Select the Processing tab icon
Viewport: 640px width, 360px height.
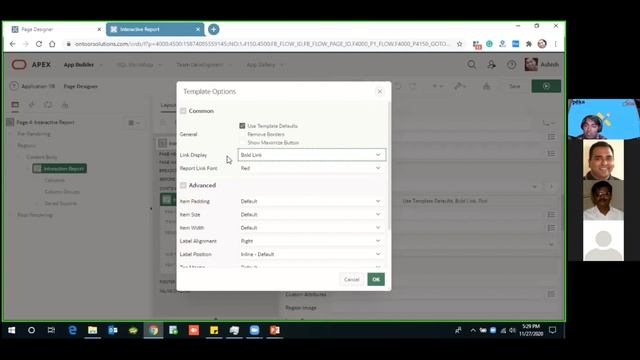(48, 105)
